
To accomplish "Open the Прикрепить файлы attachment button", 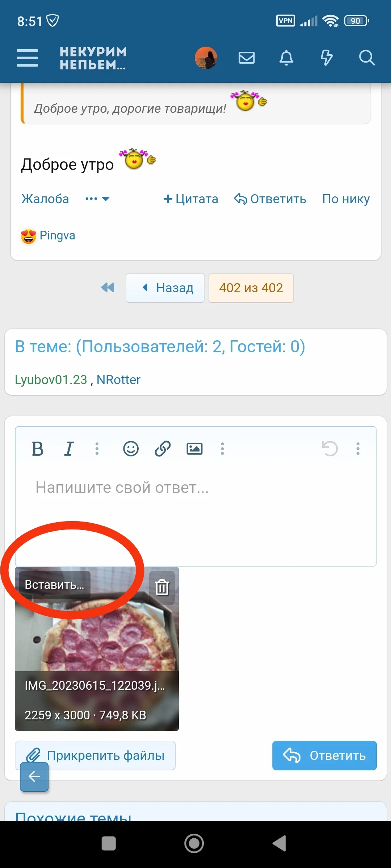I will (x=95, y=756).
